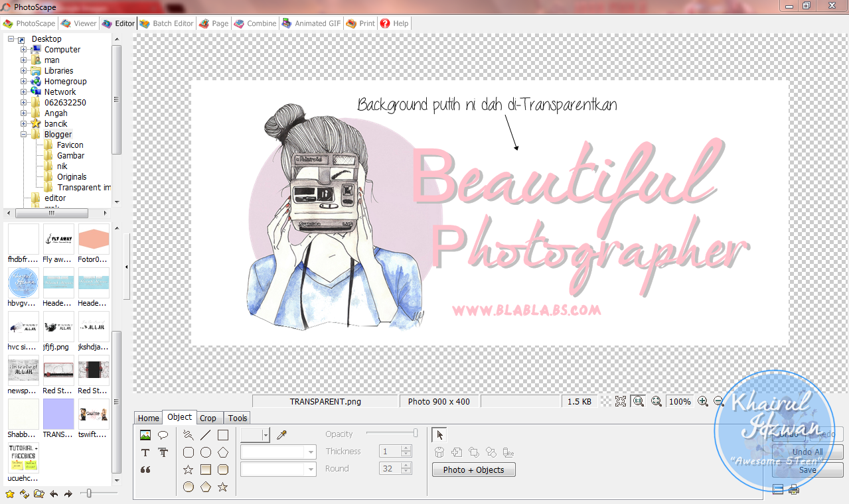This screenshot has height=504, width=849.
Task: Select the Rich Edit text tool
Action: click(163, 452)
